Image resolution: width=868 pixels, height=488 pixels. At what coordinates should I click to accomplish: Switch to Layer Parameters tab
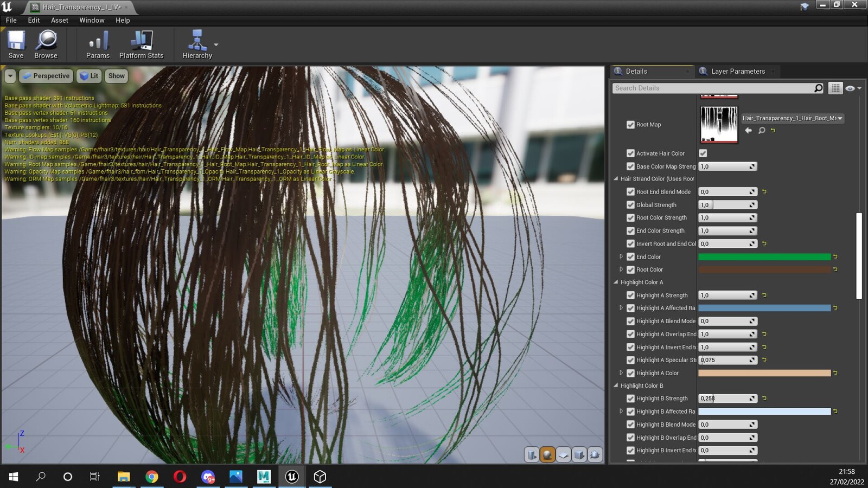[738, 71]
